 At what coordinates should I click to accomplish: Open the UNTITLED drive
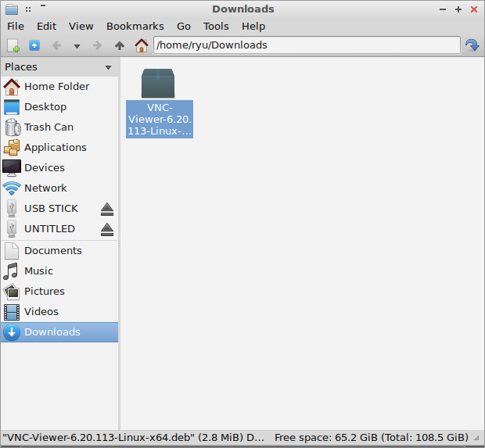pos(49,229)
